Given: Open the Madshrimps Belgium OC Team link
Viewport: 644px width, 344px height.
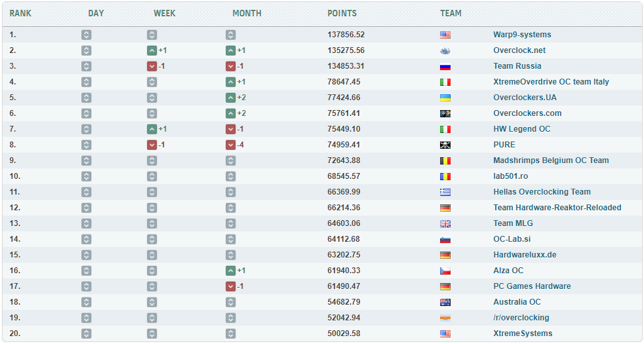Looking at the screenshot, I should pyautogui.click(x=551, y=161).
